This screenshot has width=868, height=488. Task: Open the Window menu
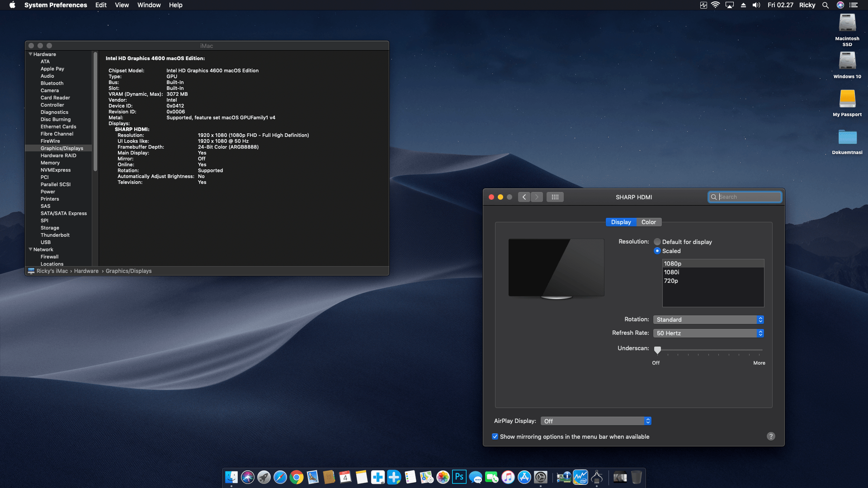tap(149, 5)
